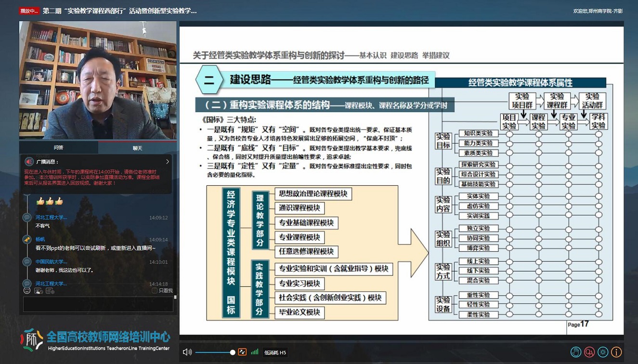Click the volume slider handle

click(x=233, y=352)
